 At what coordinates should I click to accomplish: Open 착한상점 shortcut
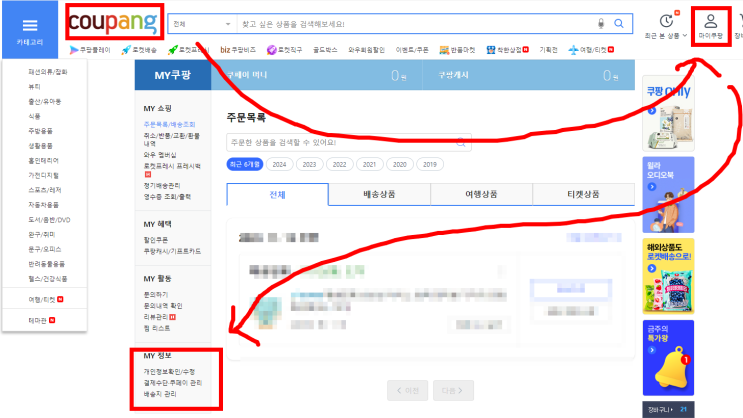tap(507, 50)
